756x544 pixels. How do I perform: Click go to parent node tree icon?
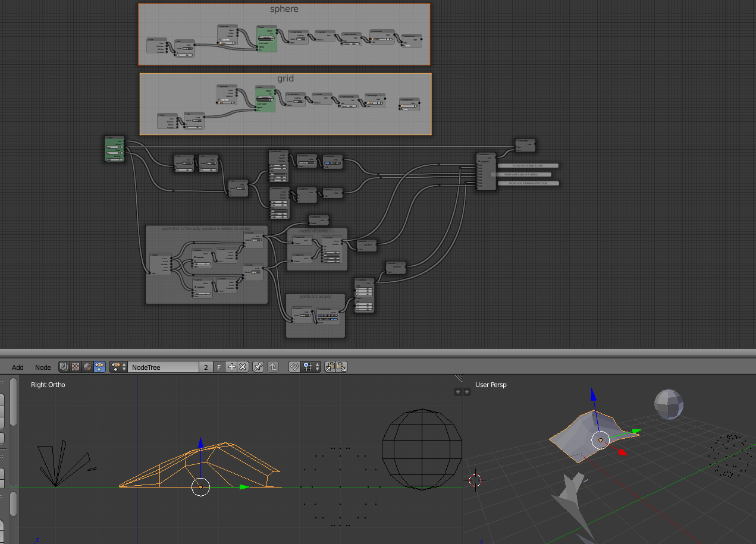pyautogui.click(x=273, y=367)
